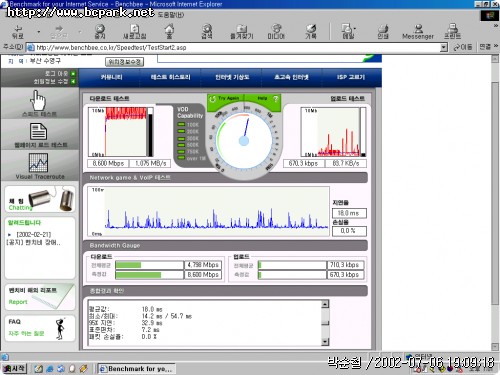Viewport: 500px width, 375px height.
Task: Click results box scroll-down arrow
Action: click(x=325, y=342)
